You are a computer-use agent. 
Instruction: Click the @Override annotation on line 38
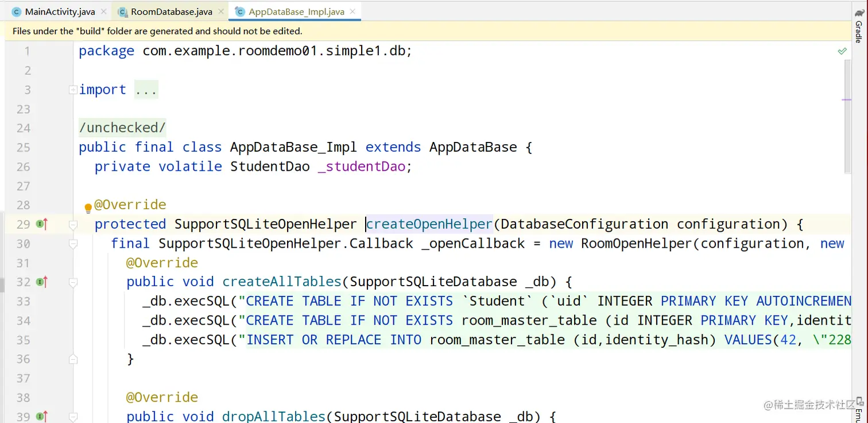pyautogui.click(x=162, y=397)
